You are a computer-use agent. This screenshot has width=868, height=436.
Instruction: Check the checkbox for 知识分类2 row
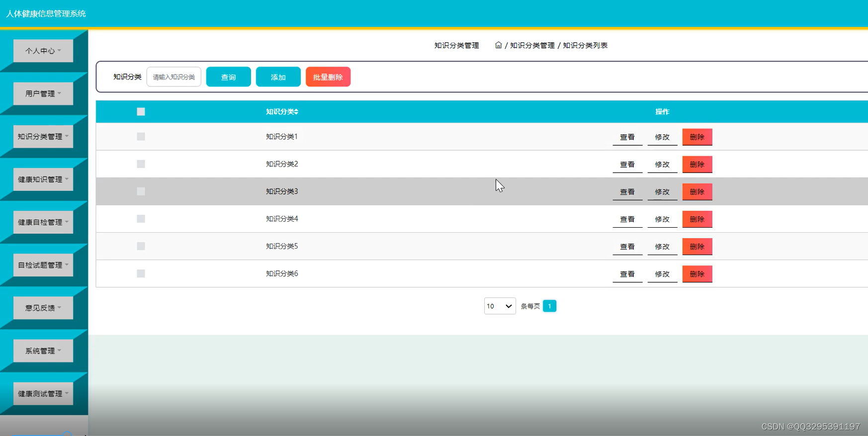pyautogui.click(x=141, y=164)
